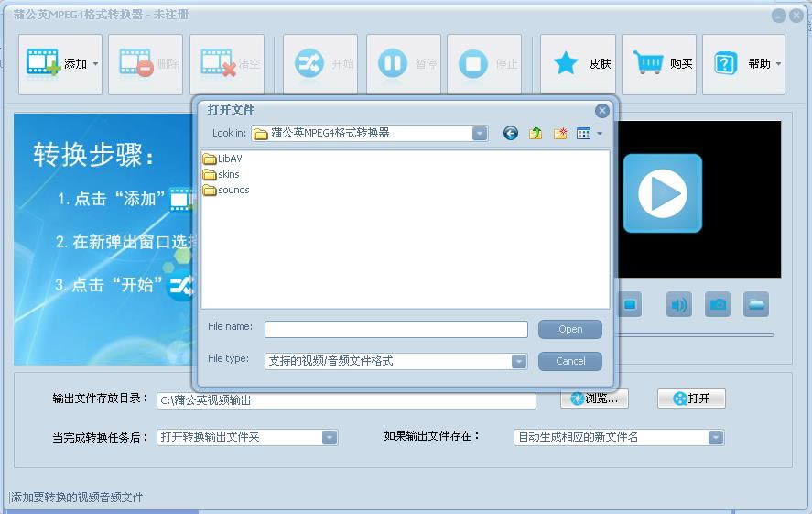Image resolution: width=812 pixels, height=514 pixels.
Task: Toggle the volume speaker icon
Action: click(x=679, y=304)
